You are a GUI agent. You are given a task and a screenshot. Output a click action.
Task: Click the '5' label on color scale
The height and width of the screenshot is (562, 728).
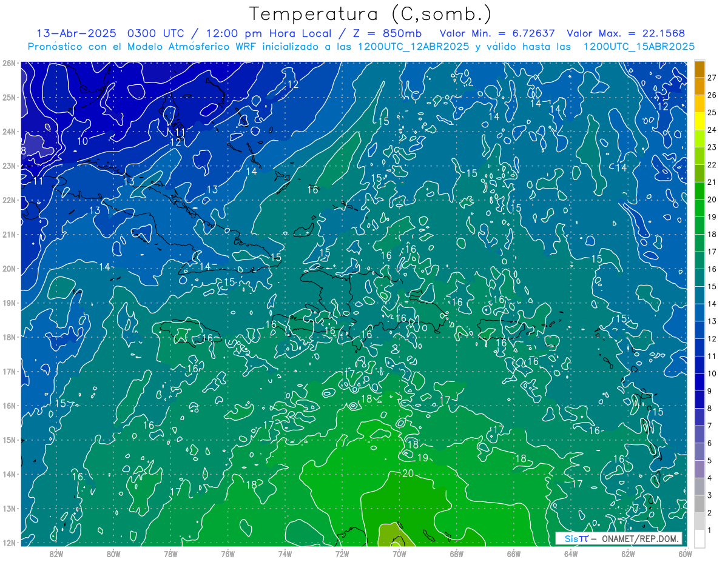[710, 461]
